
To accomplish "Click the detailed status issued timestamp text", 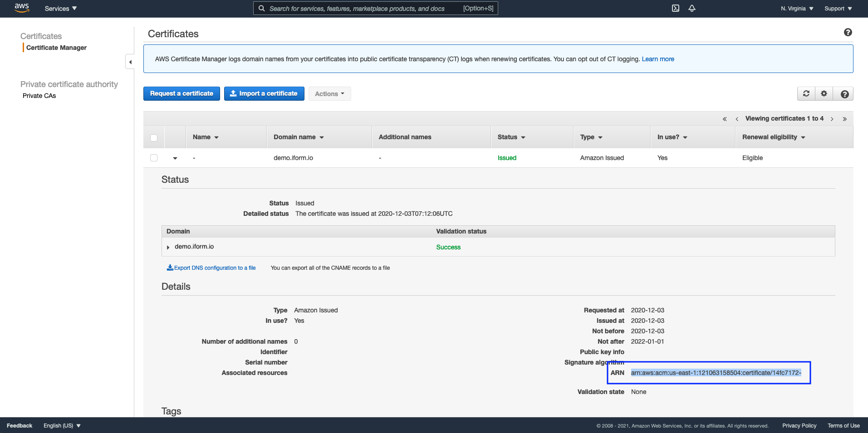I will pos(374,214).
